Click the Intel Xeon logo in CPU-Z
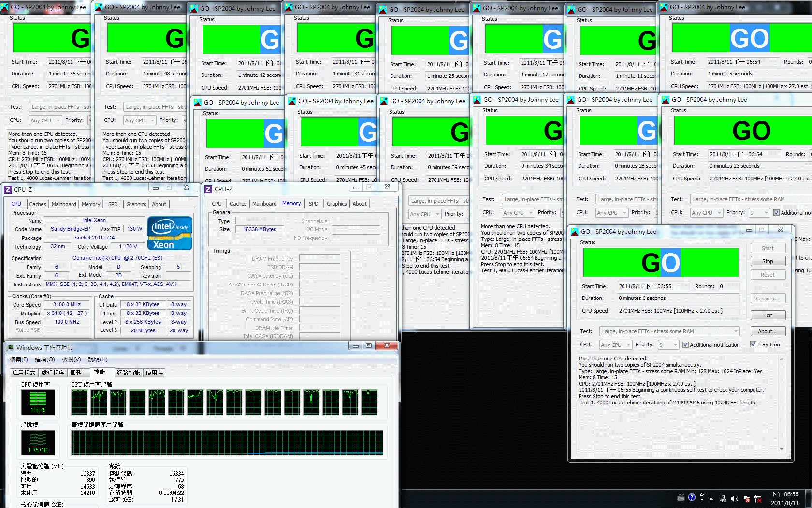This screenshot has height=508, width=812. click(x=170, y=233)
